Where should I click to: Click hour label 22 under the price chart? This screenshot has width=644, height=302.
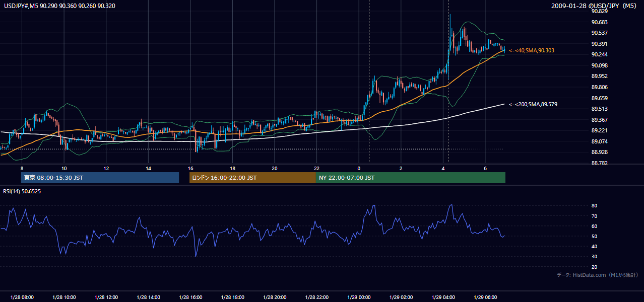pos(316,168)
